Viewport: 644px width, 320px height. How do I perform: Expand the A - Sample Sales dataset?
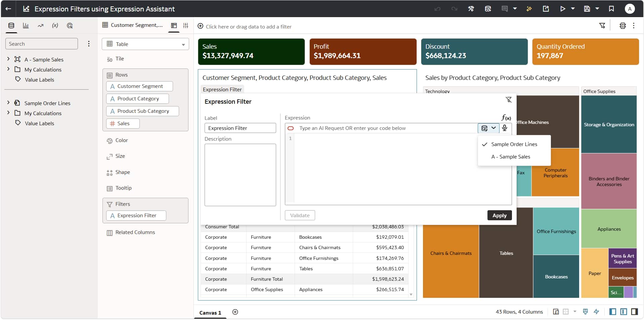[x=8, y=59]
